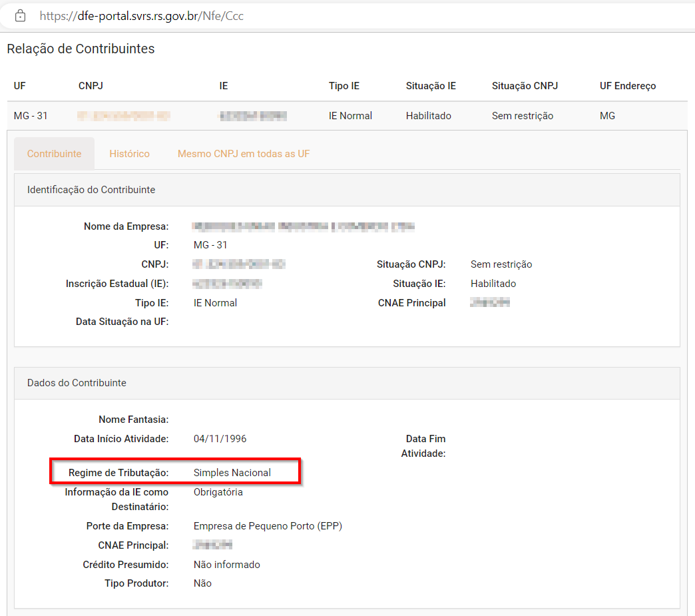
Task: Click the Dados do Contribuinte panel header
Action: (77, 383)
